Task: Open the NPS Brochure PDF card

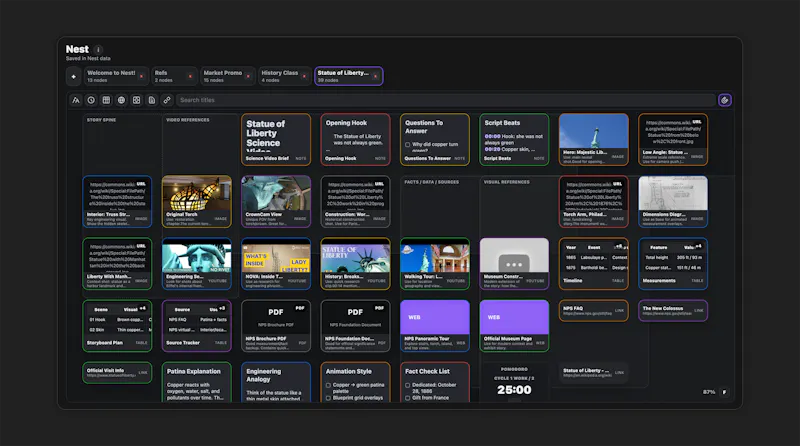Action: coord(276,326)
